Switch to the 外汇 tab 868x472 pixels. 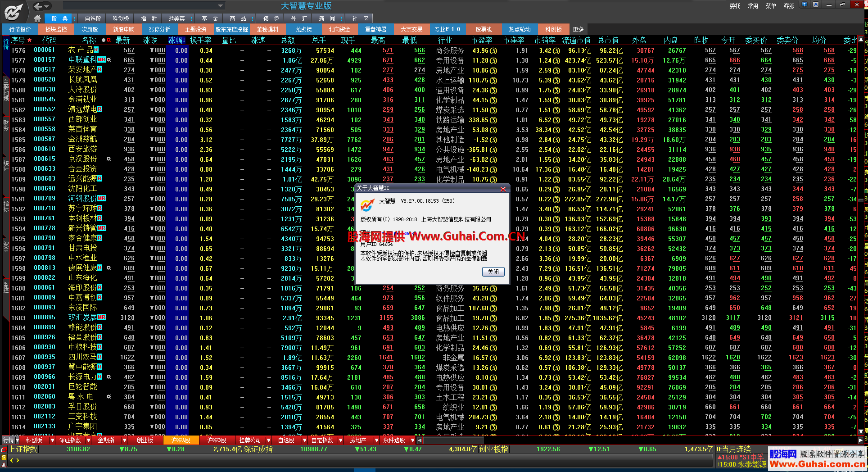pyautogui.click(x=299, y=18)
